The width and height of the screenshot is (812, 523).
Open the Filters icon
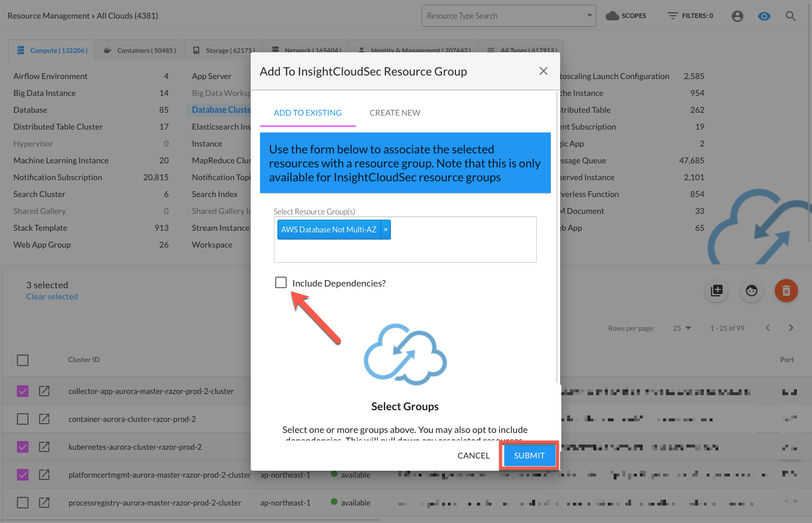pyautogui.click(x=672, y=16)
